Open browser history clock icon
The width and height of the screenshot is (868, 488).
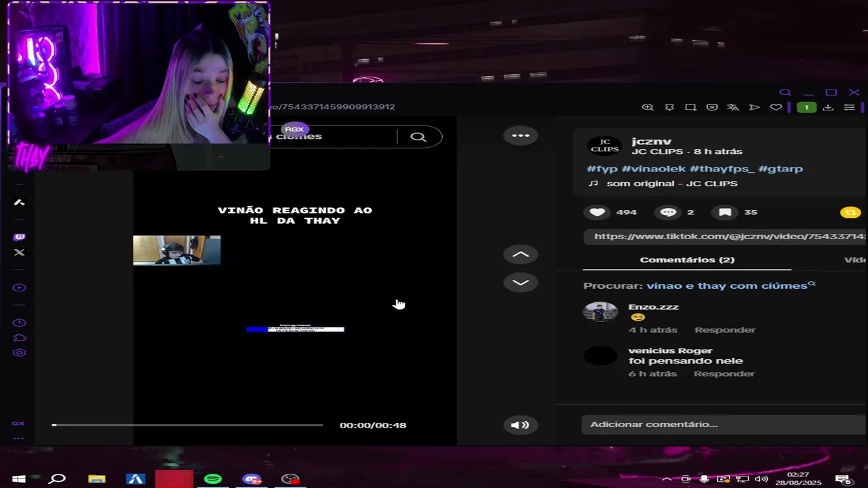coord(19,323)
